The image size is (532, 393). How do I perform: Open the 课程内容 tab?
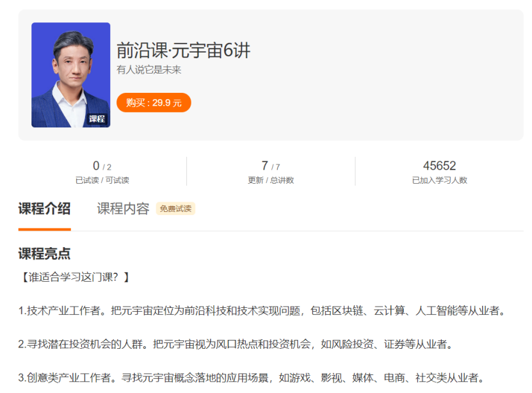[x=123, y=209]
